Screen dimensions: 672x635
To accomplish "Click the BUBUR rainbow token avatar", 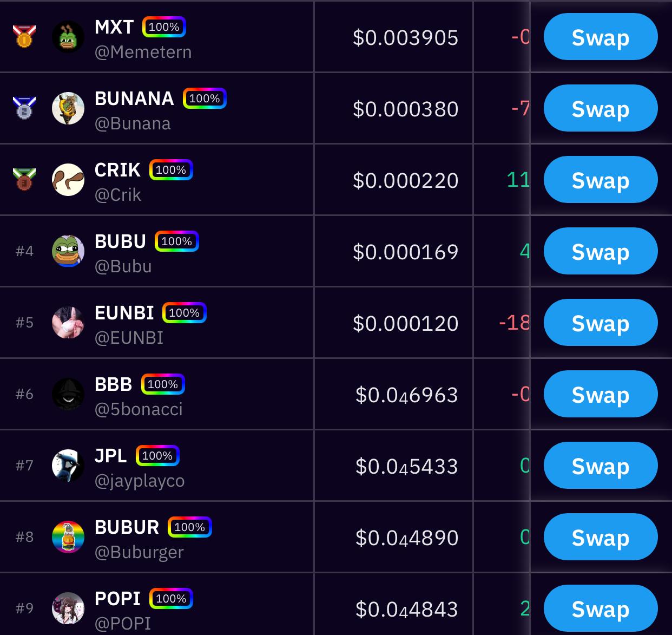I will coord(68,537).
